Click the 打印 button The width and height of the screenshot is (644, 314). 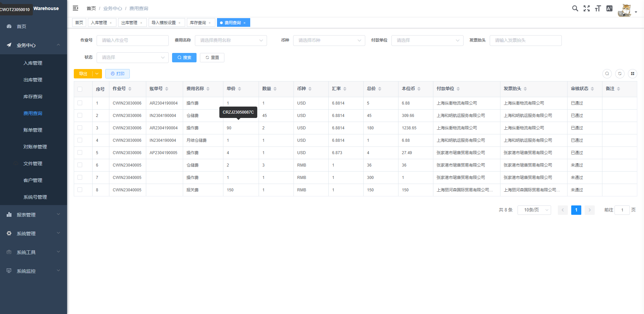(117, 74)
